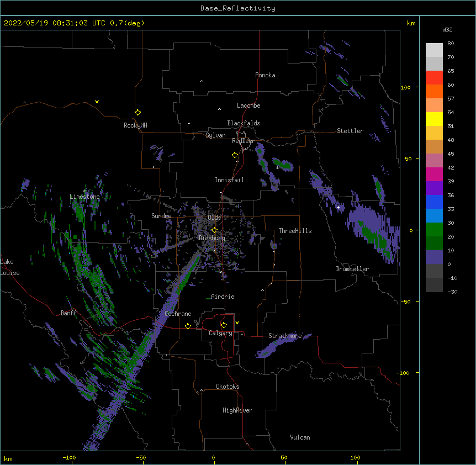
Task: Click the yellow diamond marker near RockyMH
Action: coord(137,113)
